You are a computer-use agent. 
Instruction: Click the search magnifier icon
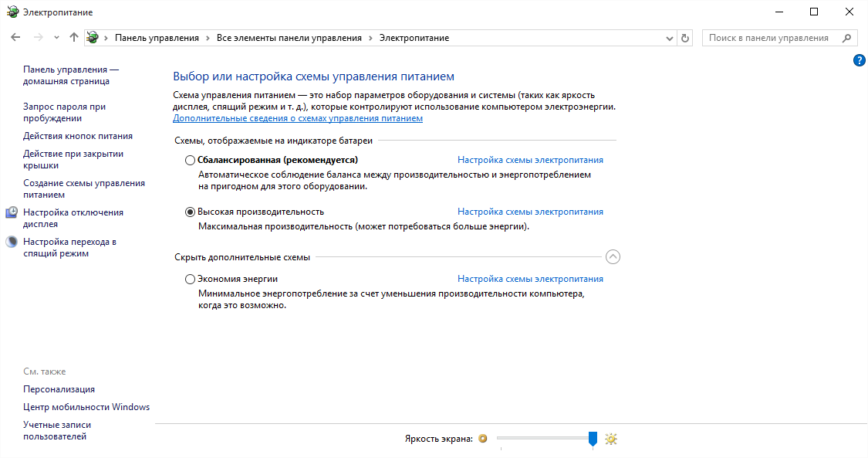click(x=846, y=38)
